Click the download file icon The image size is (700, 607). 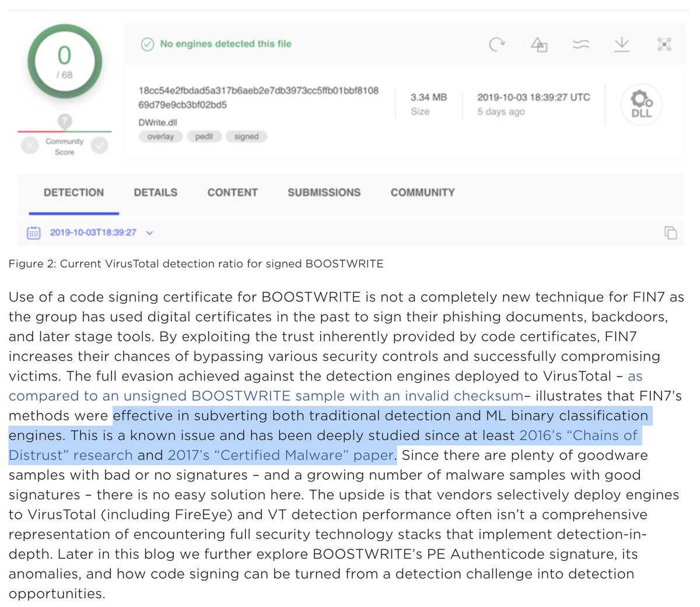click(x=622, y=44)
